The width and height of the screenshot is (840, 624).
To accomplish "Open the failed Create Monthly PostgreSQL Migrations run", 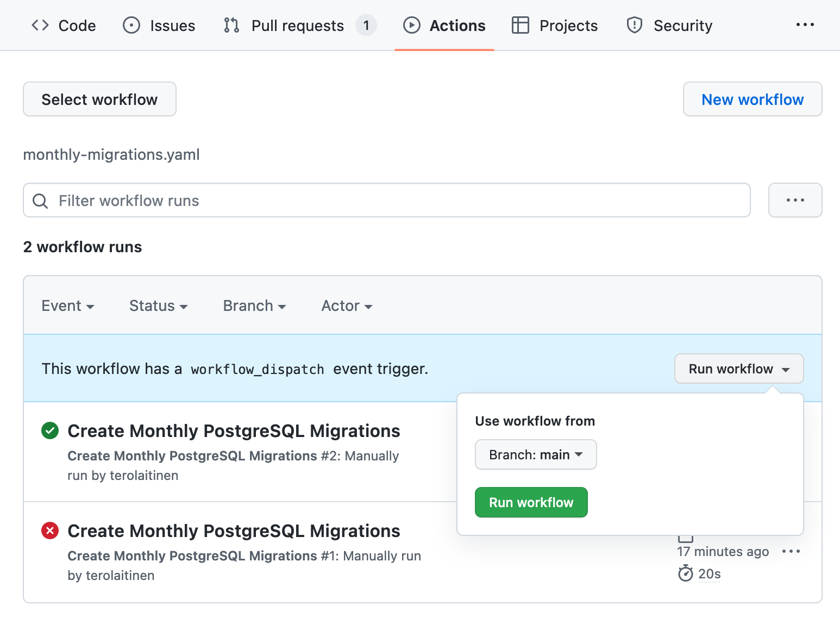I will [234, 531].
